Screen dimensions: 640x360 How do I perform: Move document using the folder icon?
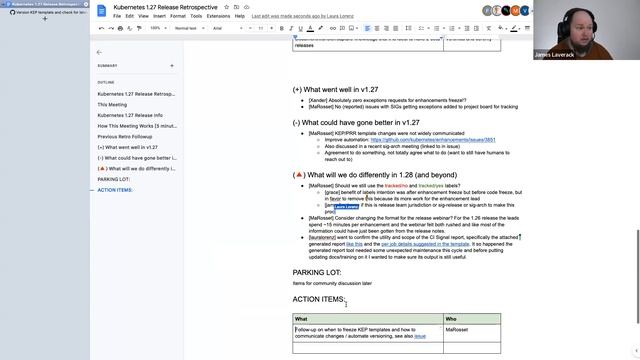tap(236, 7)
